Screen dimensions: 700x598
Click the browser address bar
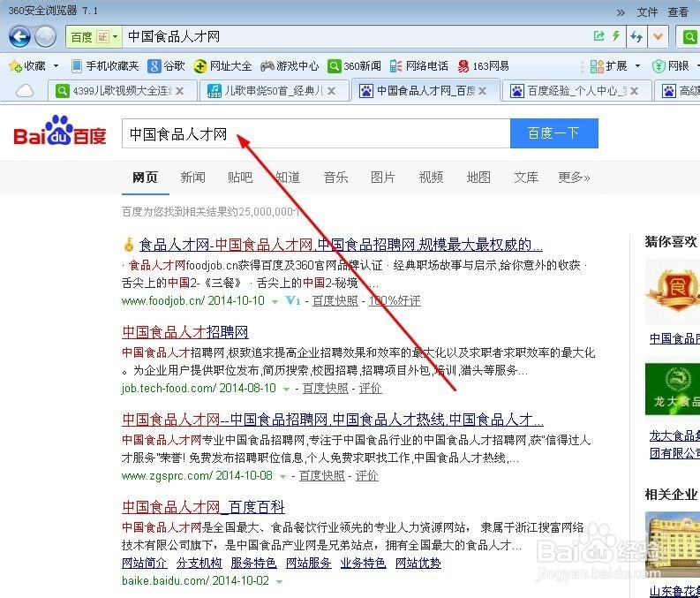pyautogui.click(x=358, y=36)
